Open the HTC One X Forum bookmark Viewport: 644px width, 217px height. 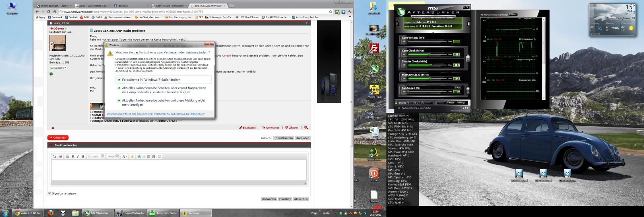coord(248,17)
